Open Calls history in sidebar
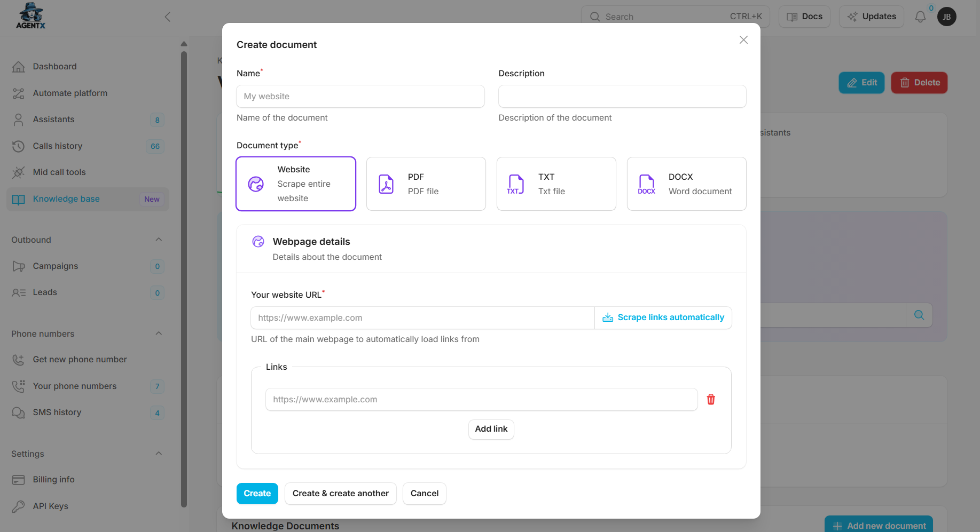 [58, 146]
